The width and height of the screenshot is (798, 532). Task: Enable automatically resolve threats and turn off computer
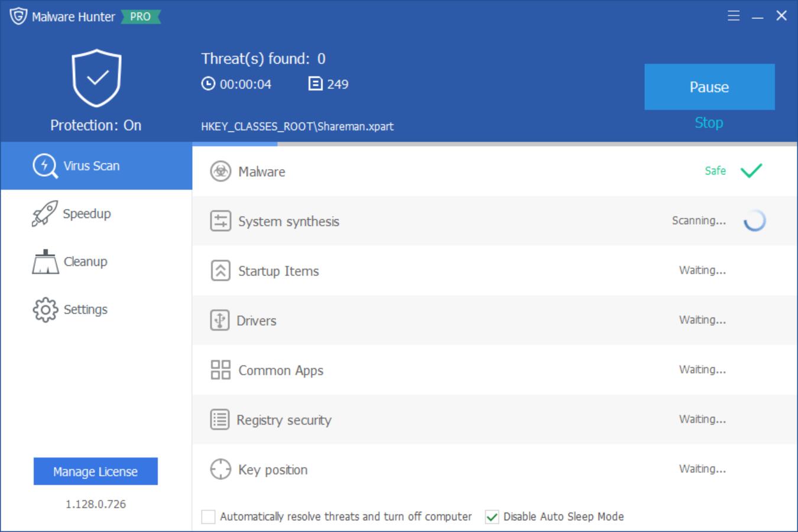(207, 516)
